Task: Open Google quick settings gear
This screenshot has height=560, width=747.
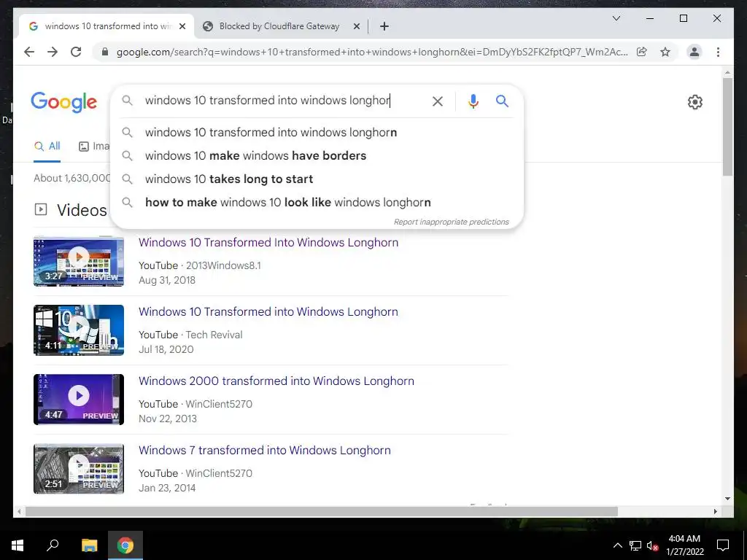Action: [695, 102]
